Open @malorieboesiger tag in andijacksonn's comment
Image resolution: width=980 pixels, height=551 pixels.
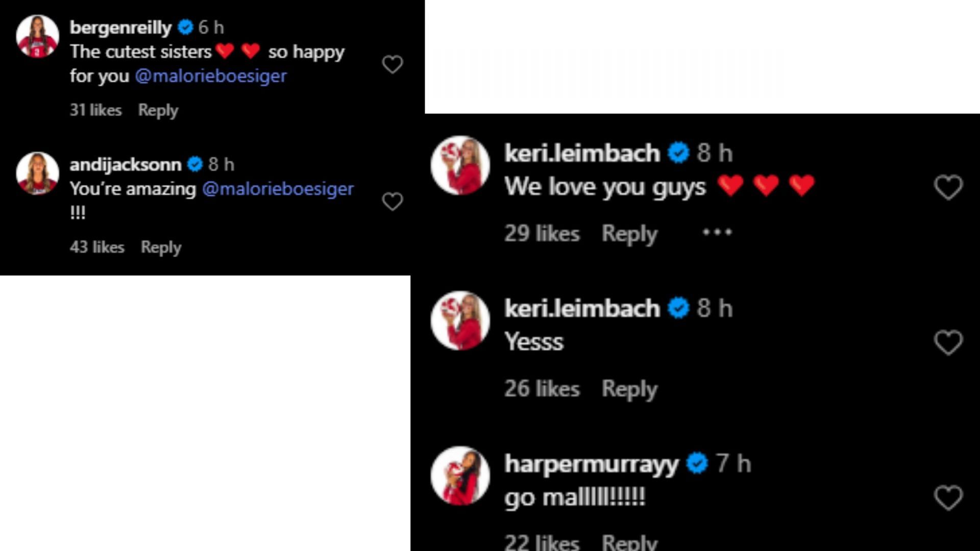click(278, 188)
